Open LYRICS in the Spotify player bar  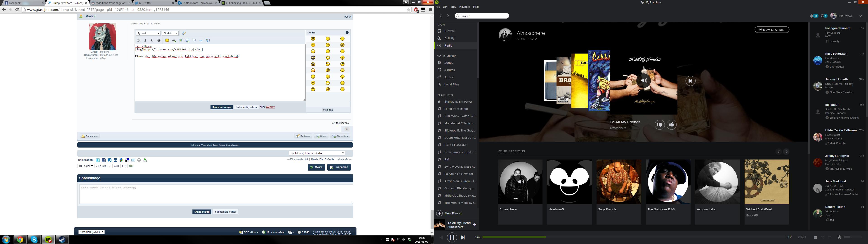802,237
